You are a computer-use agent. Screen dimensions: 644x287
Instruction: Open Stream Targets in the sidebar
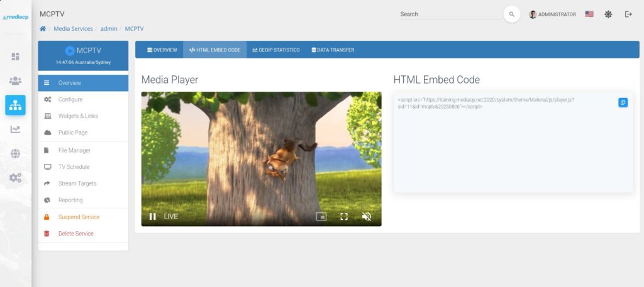83,183
